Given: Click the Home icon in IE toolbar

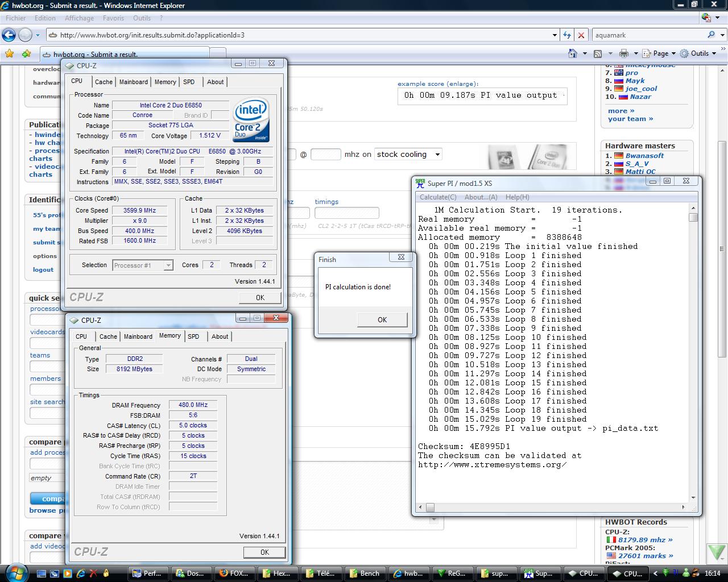Looking at the screenshot, I should coord(573,53).
